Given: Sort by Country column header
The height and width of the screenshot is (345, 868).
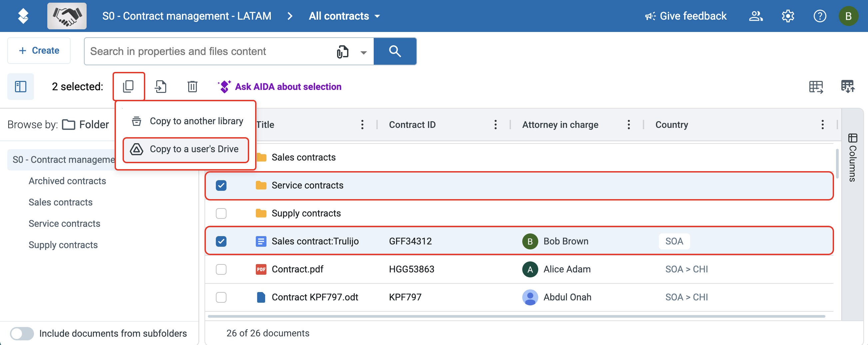Looking at the screenshot, I should pos(671,125).
